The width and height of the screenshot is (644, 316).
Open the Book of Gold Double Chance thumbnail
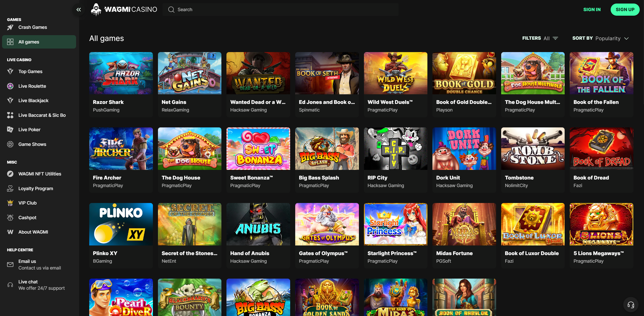464,73
